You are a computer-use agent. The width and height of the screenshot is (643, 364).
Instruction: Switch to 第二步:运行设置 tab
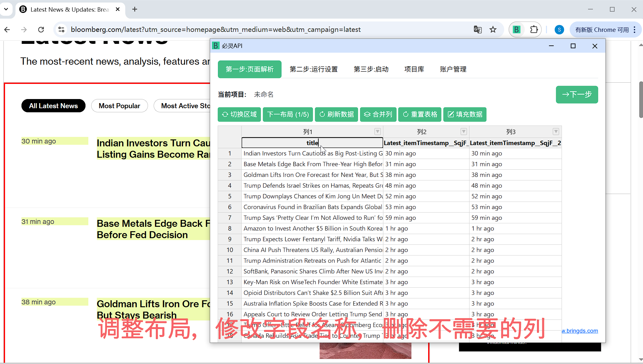[314, 69]
